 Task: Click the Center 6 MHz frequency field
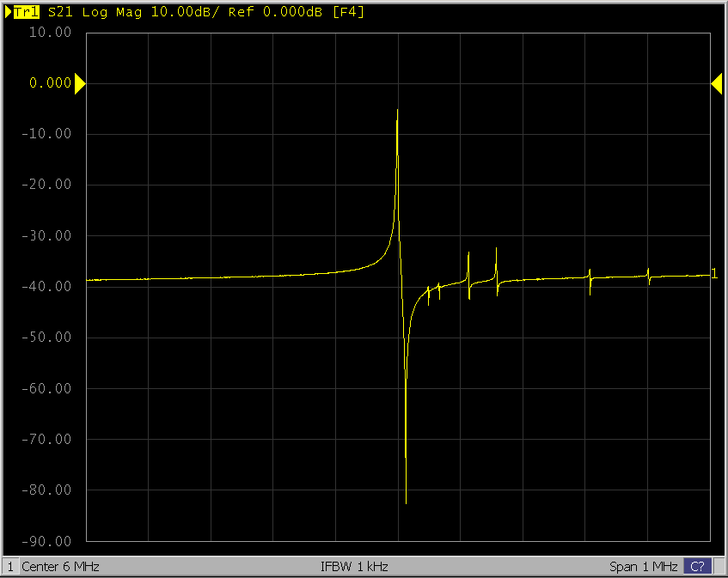[x=60, y=567]
